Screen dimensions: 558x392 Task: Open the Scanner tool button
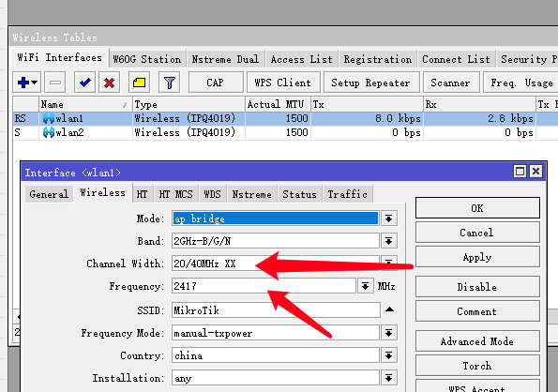point(450,83)
